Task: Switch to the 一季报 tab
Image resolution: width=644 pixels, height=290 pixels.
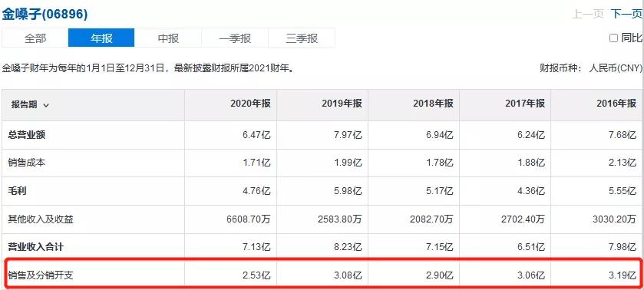Action: click(x=235, y=38)
